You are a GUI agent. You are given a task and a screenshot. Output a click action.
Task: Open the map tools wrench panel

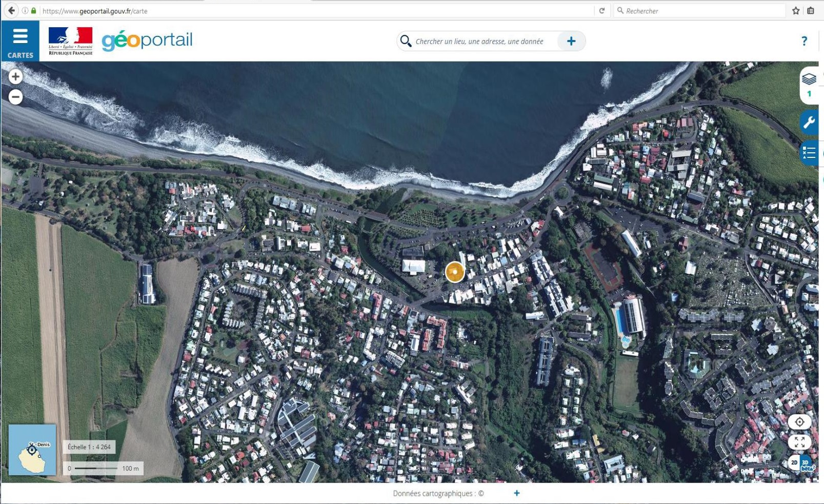tap(809, 123)
